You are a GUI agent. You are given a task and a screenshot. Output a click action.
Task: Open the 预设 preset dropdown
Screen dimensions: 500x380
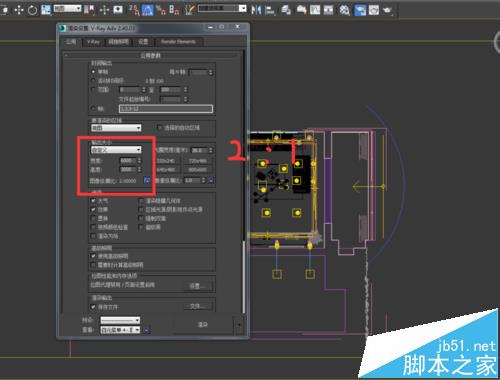[x=120, y=320]
